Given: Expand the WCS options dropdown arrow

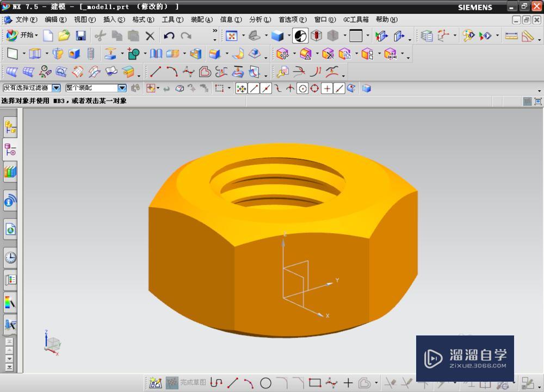Looking at the screenshot, I should point(455,36).
